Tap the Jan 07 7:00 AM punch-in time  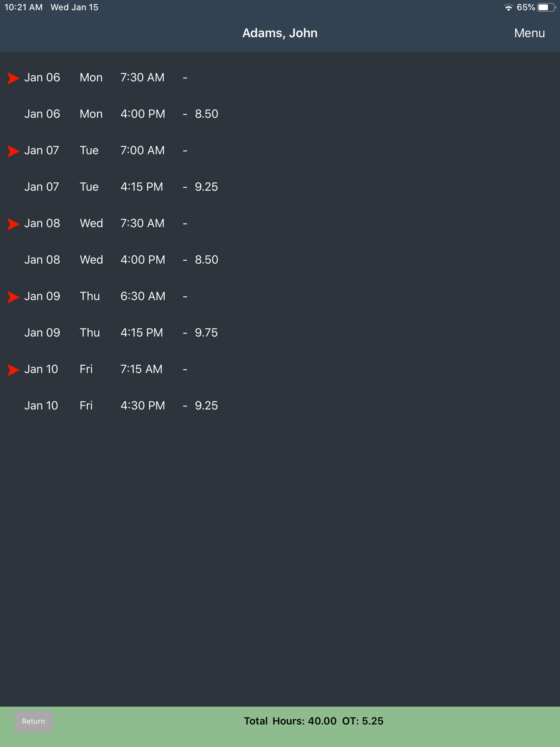pyautogui.click(x=142, y=150)
